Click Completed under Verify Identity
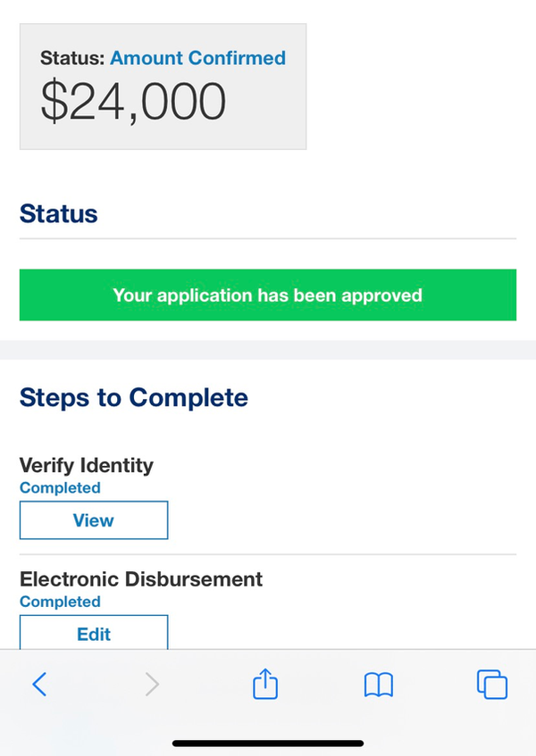536x756 pixels. pyautogui.click(x=60, y=487)
